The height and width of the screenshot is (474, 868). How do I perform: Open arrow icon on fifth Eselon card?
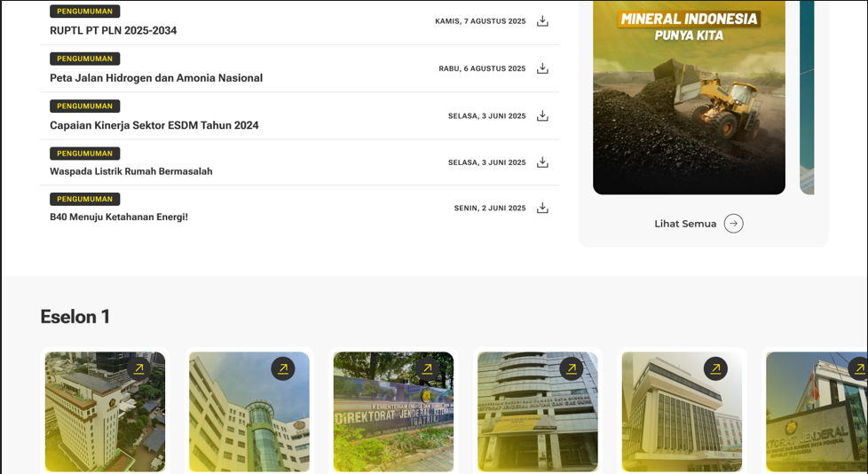[x=715, y=368]
